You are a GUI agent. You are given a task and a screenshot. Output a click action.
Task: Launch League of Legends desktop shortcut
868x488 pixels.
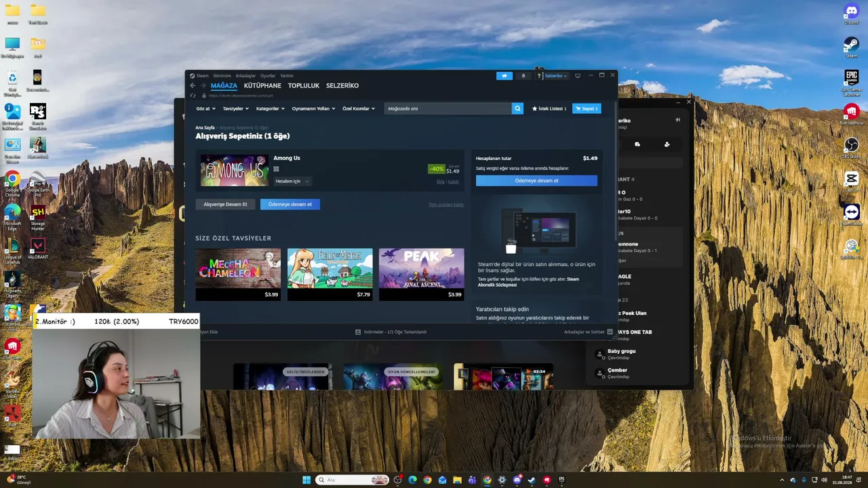(x=12, y=251)
